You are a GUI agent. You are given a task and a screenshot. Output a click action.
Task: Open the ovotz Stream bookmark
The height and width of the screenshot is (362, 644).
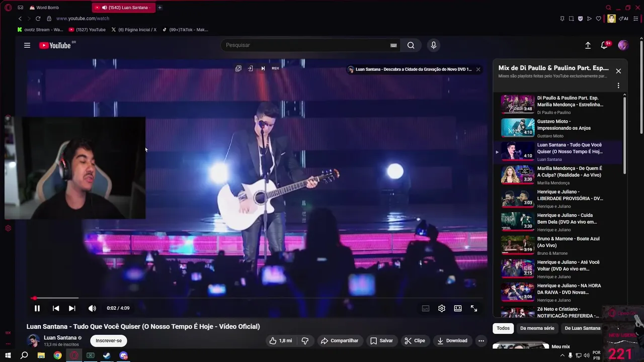coord(40,30)
